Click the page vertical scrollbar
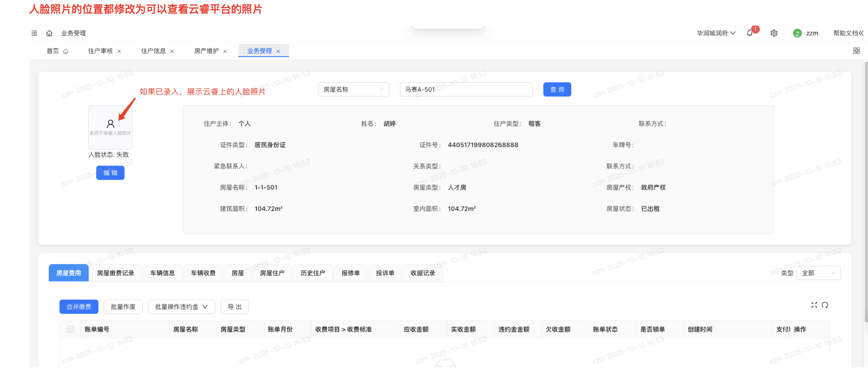The image size is (868, 373). pyautogui.click(x=866, y=192)
